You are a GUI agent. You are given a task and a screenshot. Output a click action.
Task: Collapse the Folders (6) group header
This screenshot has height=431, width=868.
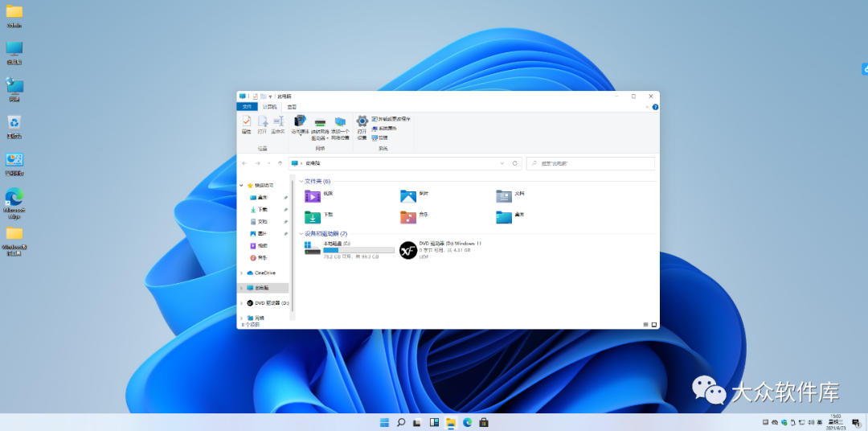point(301,181)
